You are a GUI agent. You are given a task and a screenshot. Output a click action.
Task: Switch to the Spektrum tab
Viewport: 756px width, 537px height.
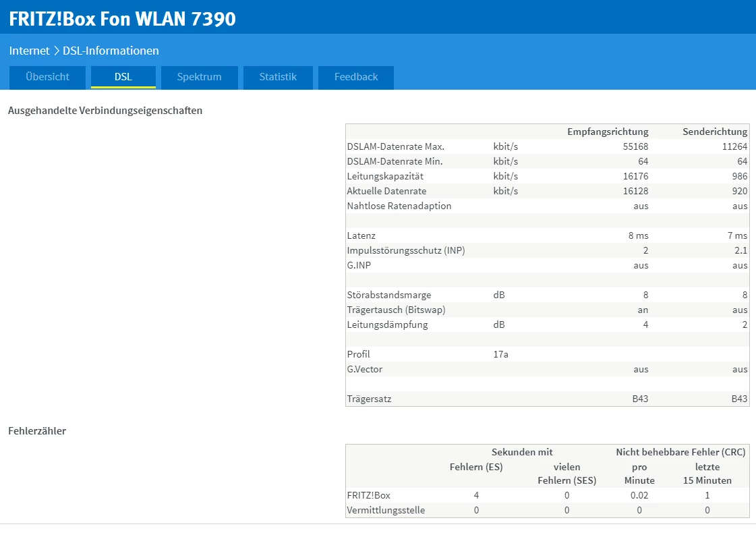(x=199, y=77)
